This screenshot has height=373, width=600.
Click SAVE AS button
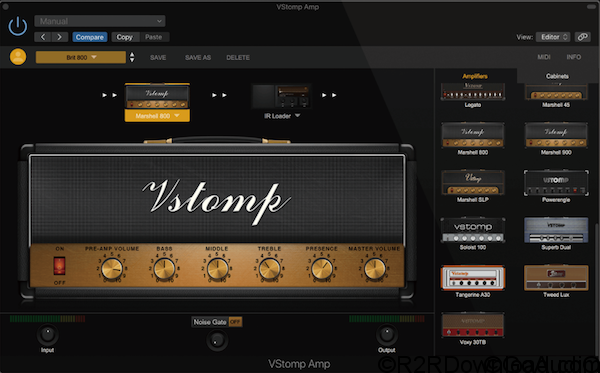click(198, 57)
